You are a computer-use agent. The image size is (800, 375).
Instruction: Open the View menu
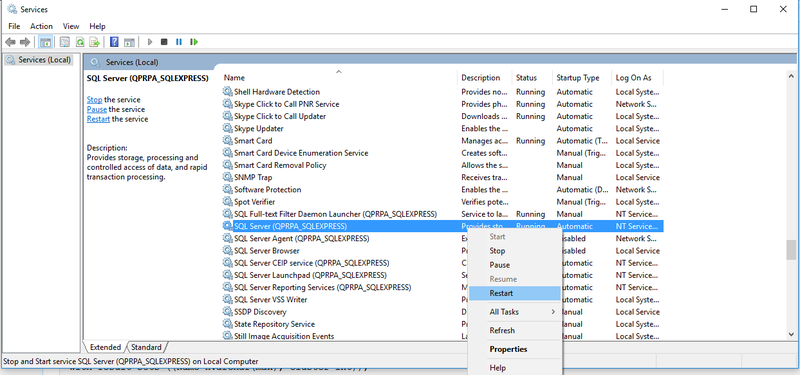(x=71, y=26)
